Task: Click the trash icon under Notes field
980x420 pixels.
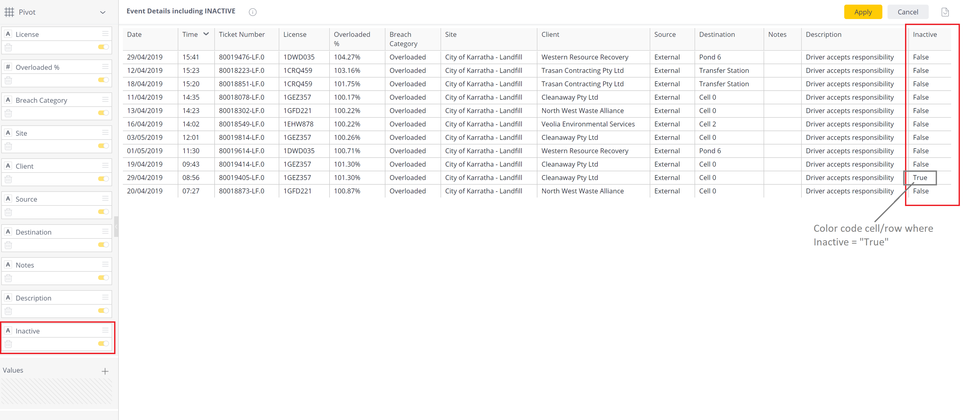Action: [x=8, y=278]
